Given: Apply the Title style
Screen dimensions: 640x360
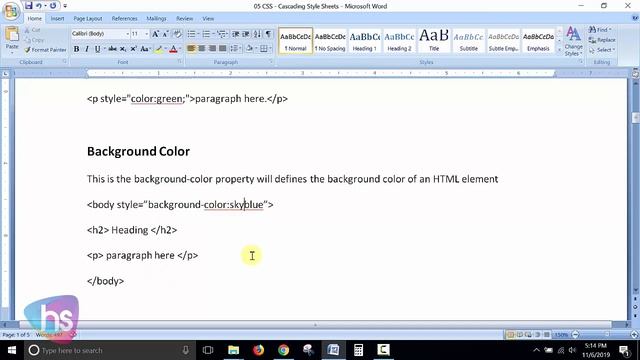Looking at the screenshot, I should [434, 41].
